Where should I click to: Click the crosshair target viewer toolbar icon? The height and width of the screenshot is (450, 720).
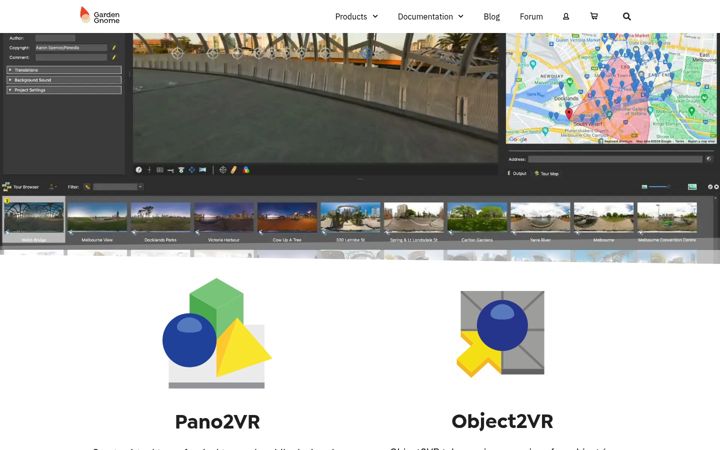223,170
